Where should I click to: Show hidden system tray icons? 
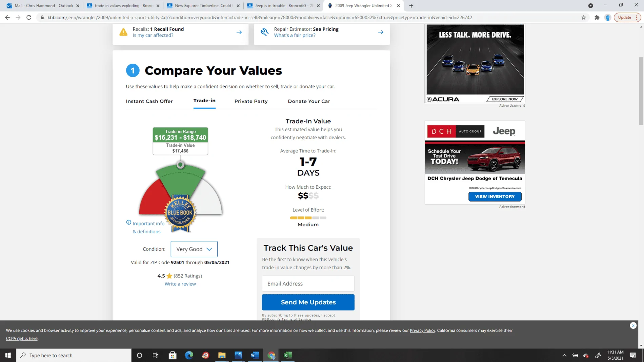tap(564, 355)
